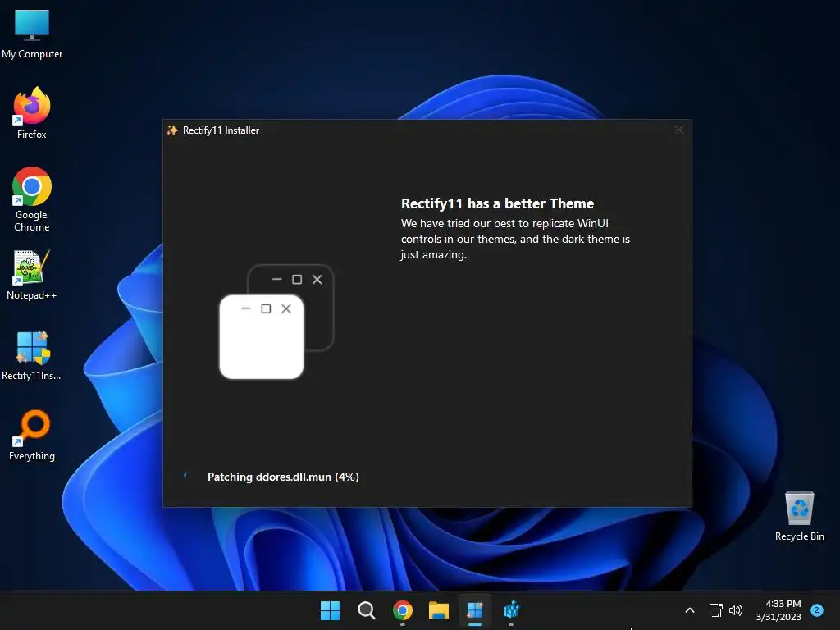Click 'Patching ddores.dll.mun (4%)' status text
Image resolution: width=840 pixels, height=630 pixels.
(x=283, y=477)
